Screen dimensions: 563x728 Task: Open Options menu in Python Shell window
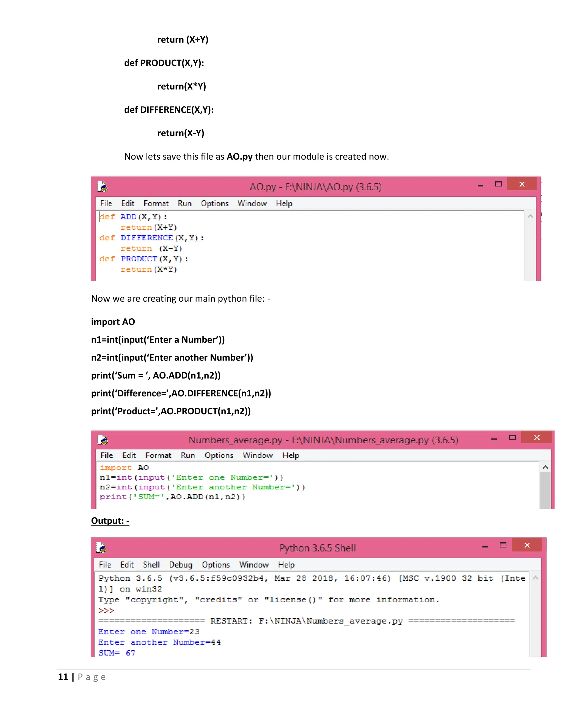(216, 565)
